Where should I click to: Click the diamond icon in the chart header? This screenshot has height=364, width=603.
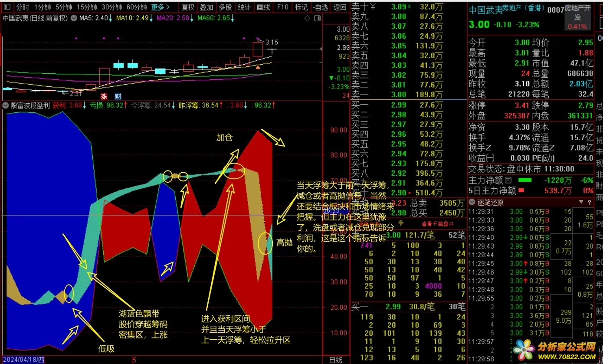308,18
